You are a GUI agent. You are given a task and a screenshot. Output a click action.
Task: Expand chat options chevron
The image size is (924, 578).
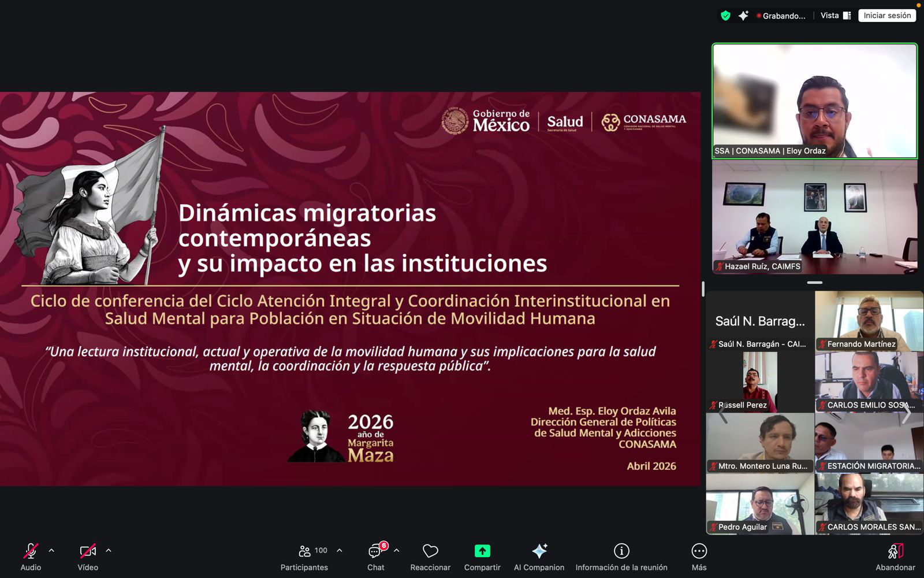click(x=397, y=551)
